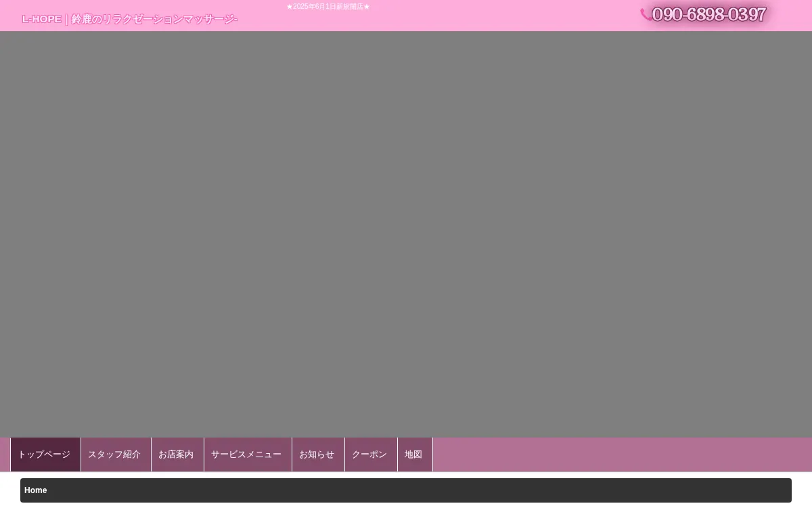
Task: Go to スタッフ紹介 staff page
Action: pos(116,454)
